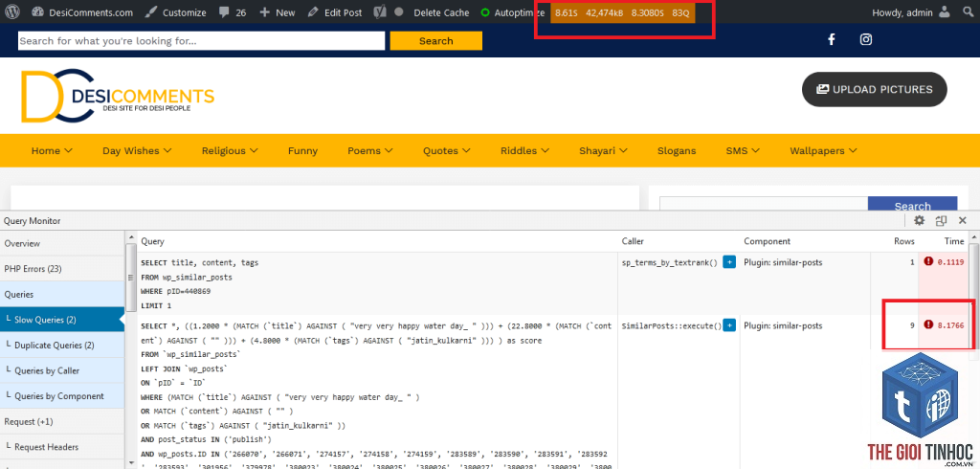Visit the Instagram profile icon
The image size is (980, 469).
coord(865,39)
